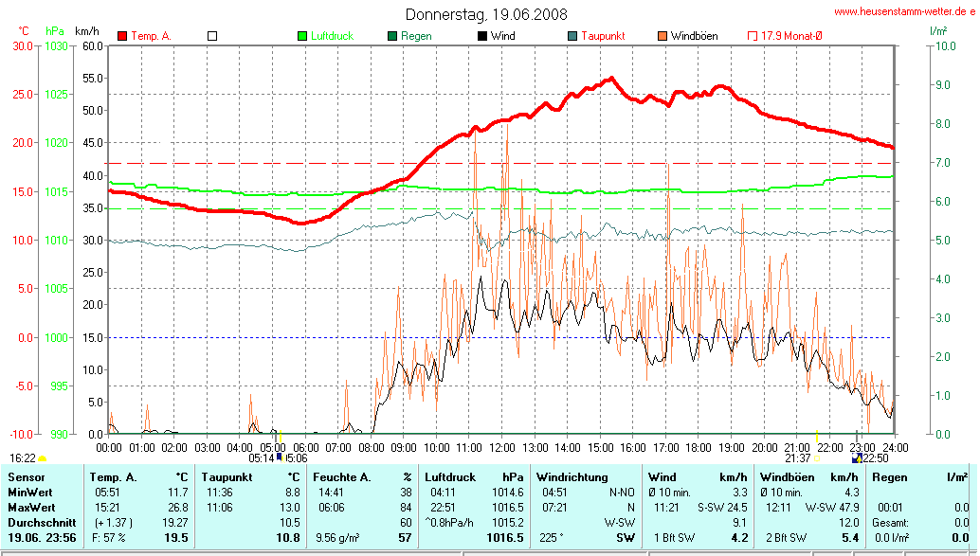Viewport: 980px width, 556px height.
Task: Click the black Wind legend square
Action: click(x=482, y=36)
